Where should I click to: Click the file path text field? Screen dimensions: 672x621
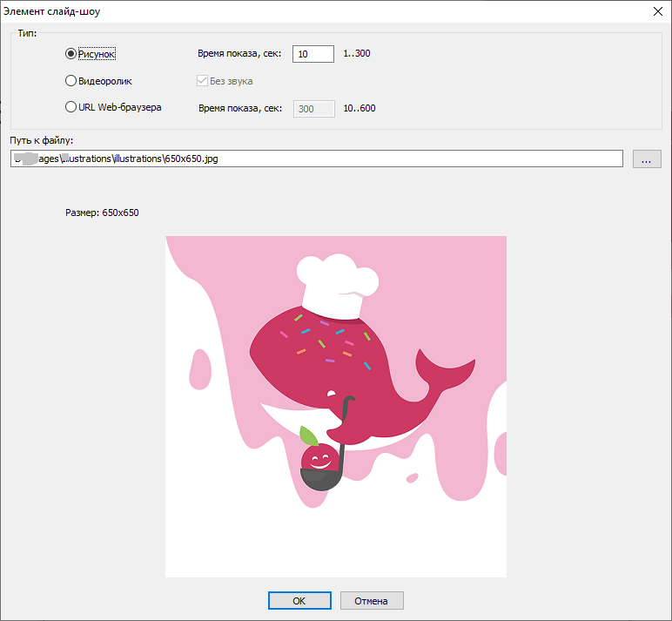point(317,159)
